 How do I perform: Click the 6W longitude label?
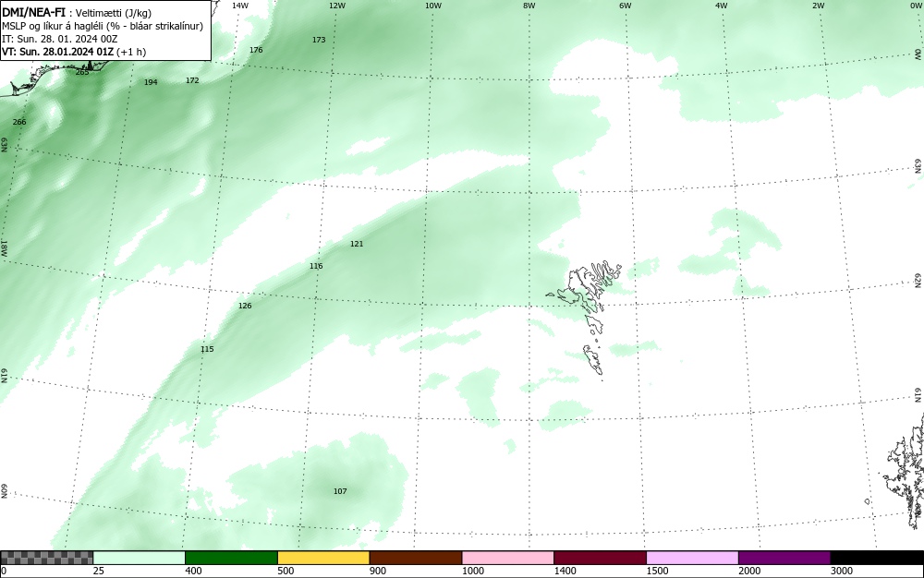[626, 6]
